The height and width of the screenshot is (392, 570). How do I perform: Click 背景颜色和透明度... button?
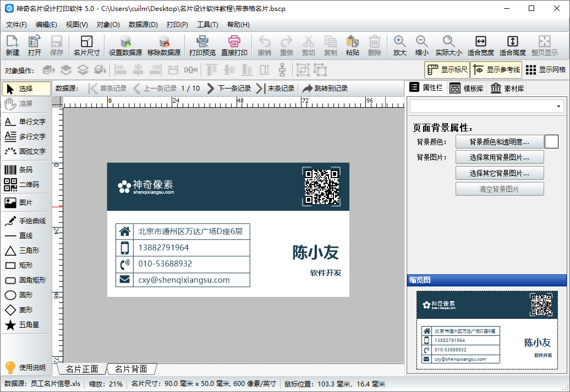[500, 142]
